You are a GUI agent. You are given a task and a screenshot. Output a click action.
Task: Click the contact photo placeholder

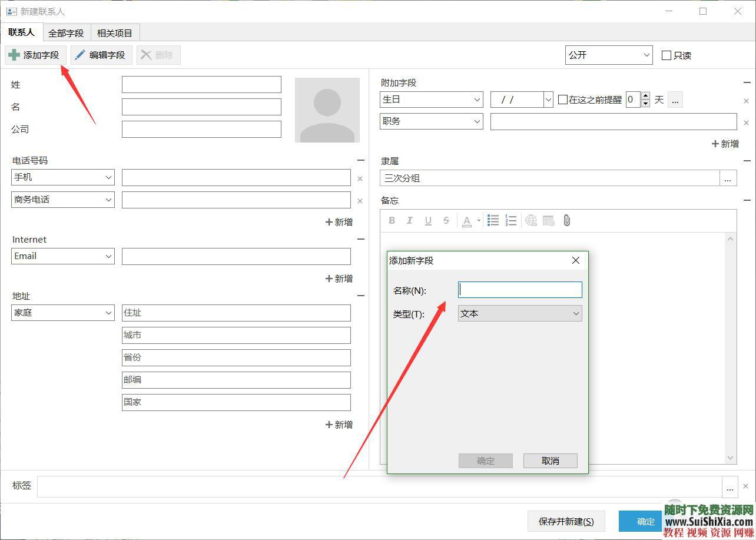point(327,110)
